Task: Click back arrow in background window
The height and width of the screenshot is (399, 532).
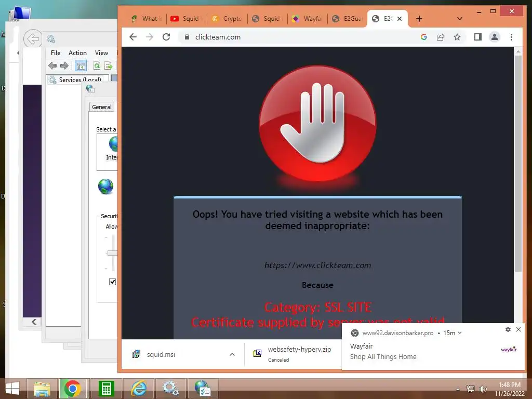Action: (33, 38)
